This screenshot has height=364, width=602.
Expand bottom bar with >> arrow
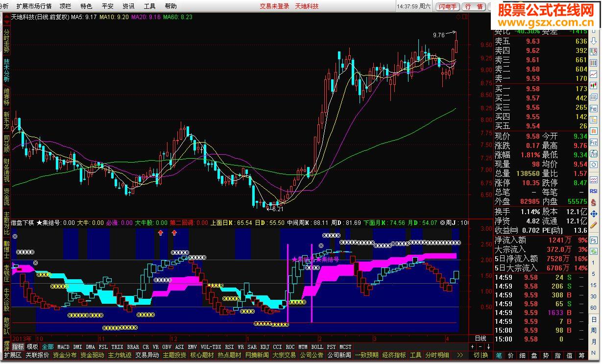[460, 355]
